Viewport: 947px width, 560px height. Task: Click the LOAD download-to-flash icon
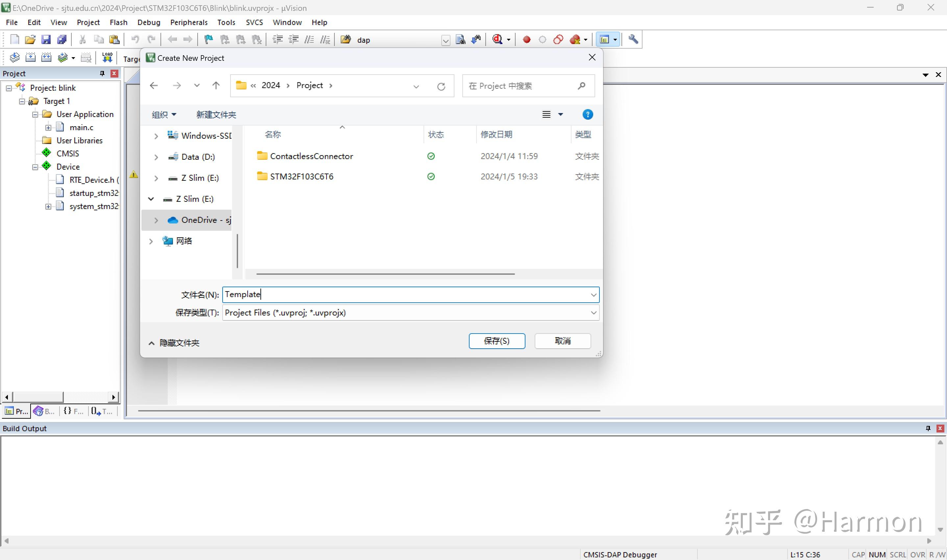pos(107,58)
